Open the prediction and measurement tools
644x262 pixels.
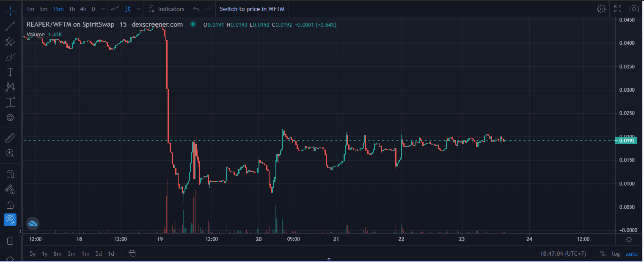coord(10,102)
